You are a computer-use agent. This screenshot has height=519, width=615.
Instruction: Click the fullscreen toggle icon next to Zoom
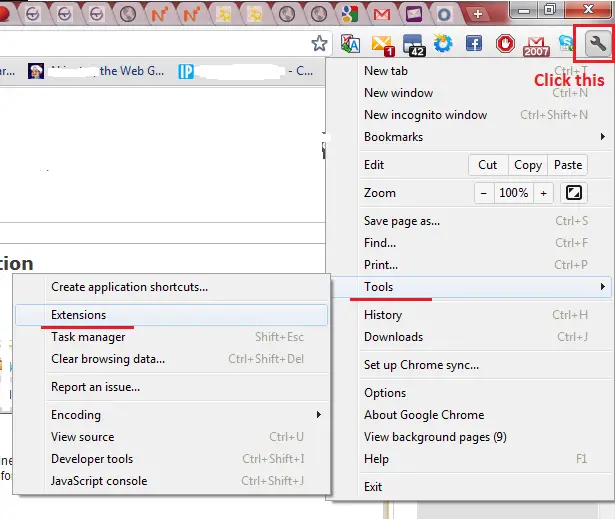click(574, 193)
